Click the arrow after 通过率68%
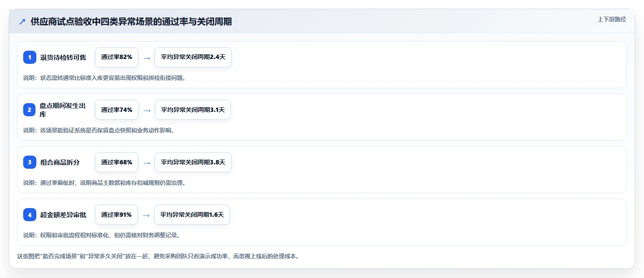 pyautogui.click(x=147, y=163)
